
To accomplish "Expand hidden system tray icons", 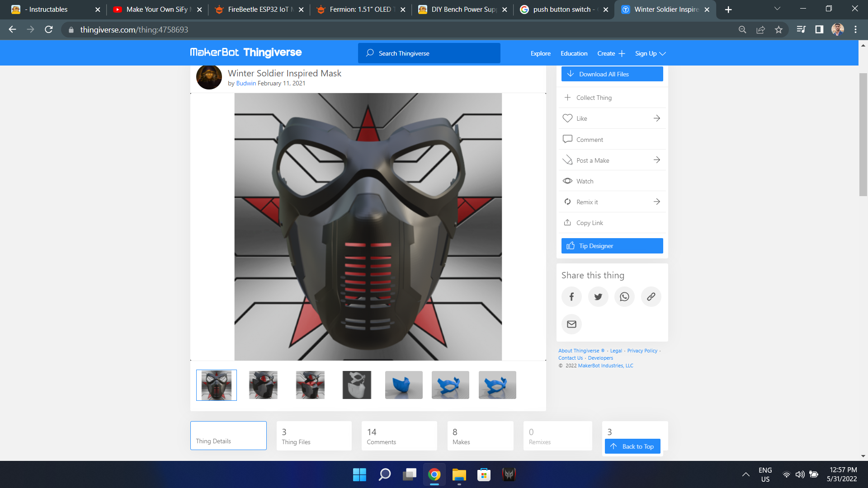I will [746, 475].
